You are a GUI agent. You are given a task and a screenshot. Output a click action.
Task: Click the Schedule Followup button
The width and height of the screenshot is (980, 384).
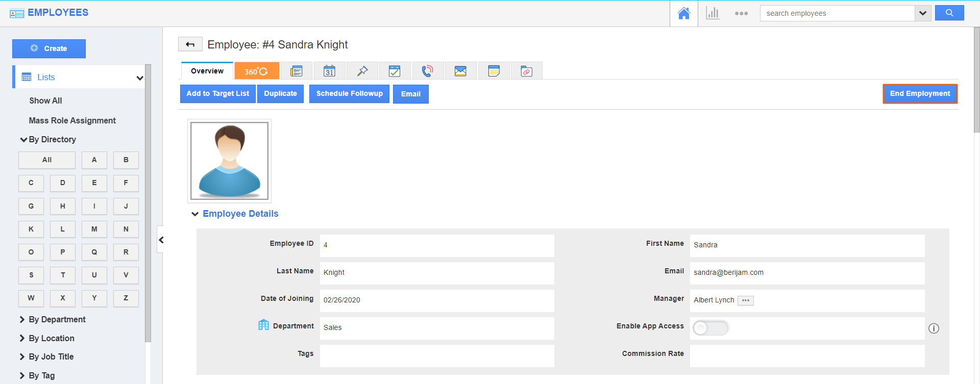click(349, 94)
